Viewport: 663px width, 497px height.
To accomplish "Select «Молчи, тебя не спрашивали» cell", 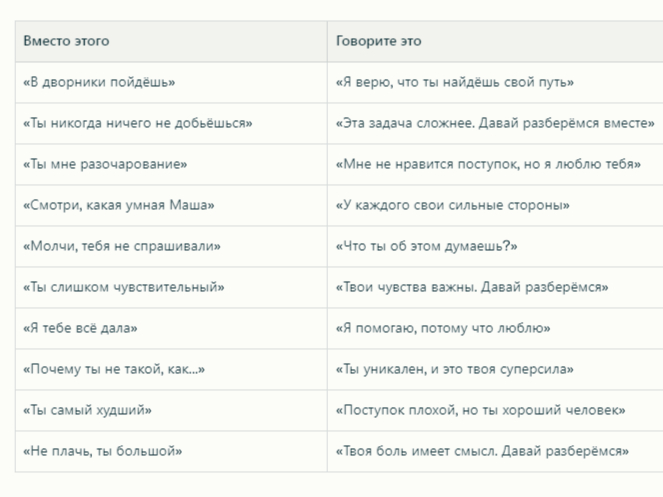I will click(x=121, y=246).
